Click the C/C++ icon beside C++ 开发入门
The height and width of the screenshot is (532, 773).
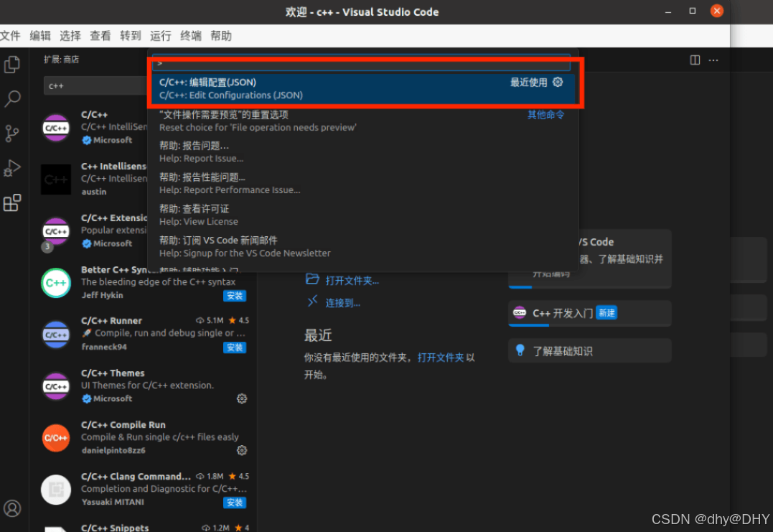(x=520, y=312)
